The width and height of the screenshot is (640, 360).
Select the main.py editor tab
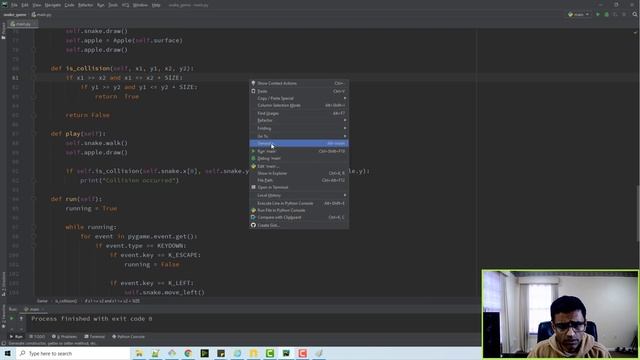coord(22,24)
